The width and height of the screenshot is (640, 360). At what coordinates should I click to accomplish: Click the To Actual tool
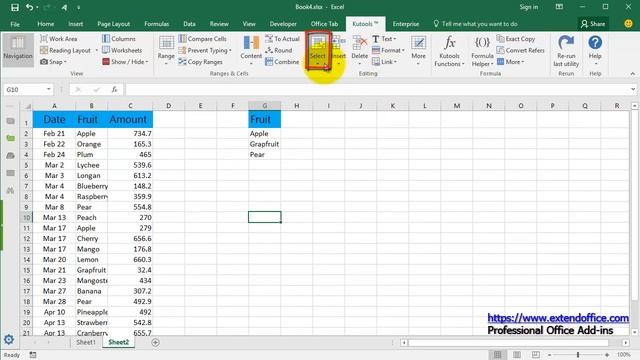pyautogui.click(x=282, y=39)
